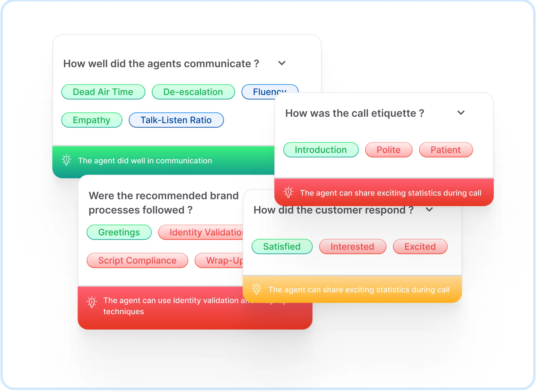Expand the agents communicate question chevron
The image size is (538, 392).
[282, 63]
